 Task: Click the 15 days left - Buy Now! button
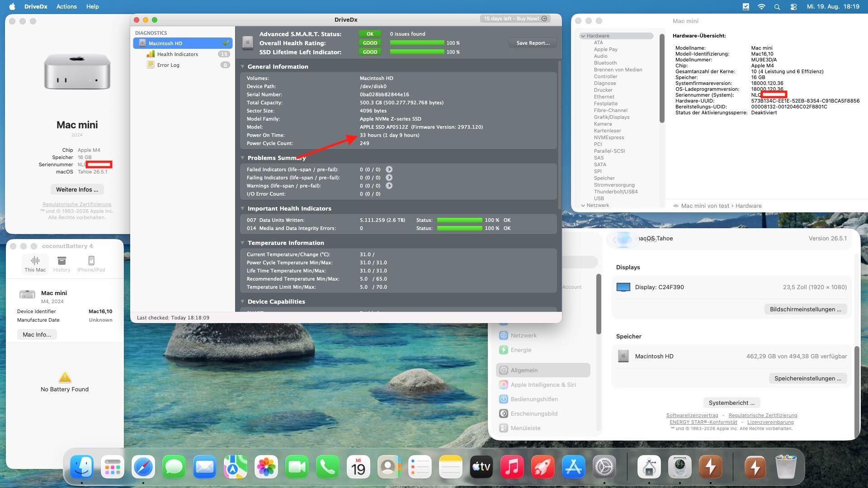516,19
